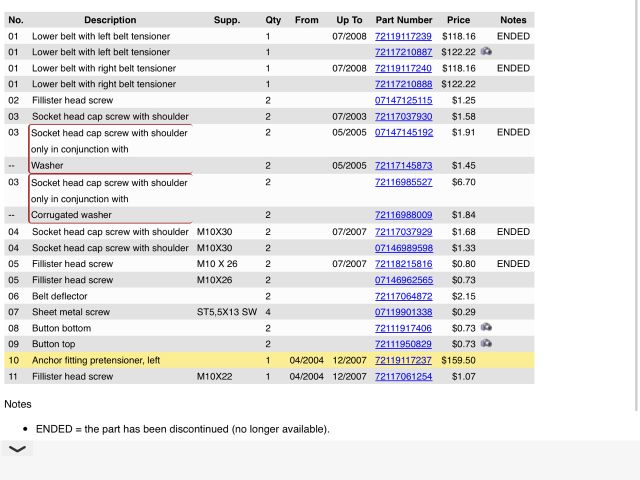The width and height of the screenshot is (640, 480).
Task: Select Fillister head screw part 07147125115
Action: pyautogui.click(x=403, y=100)
